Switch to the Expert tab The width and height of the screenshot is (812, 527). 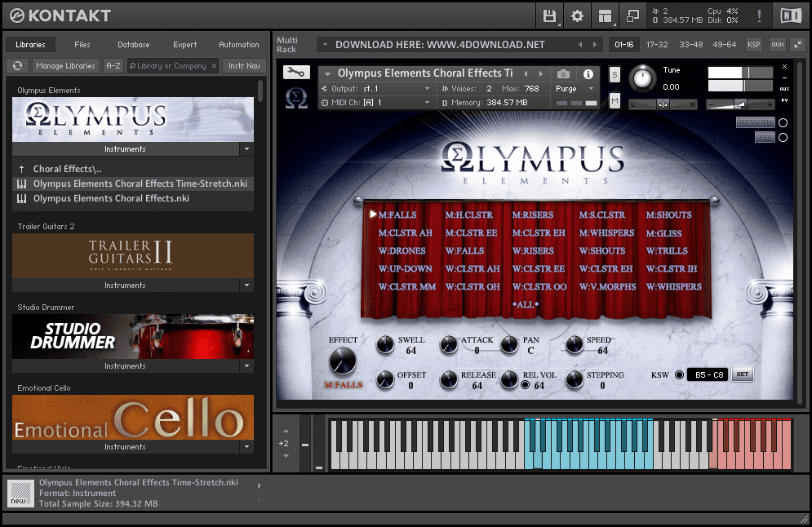pyautogui.click(x=185, y=45)
